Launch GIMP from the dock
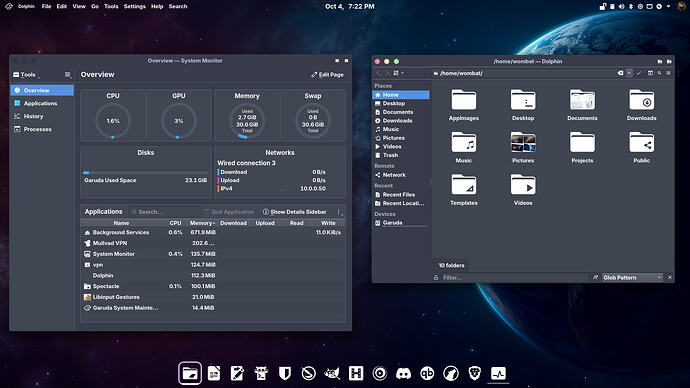 pos(332,373)
